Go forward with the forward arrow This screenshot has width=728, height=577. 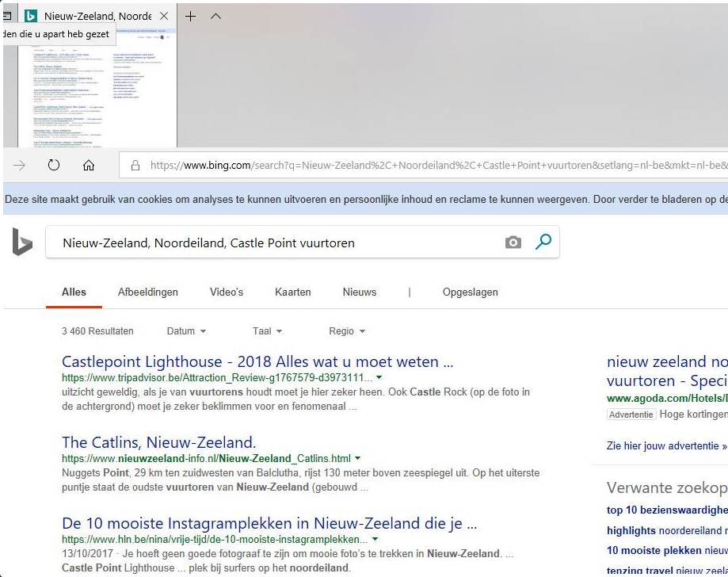20,166
